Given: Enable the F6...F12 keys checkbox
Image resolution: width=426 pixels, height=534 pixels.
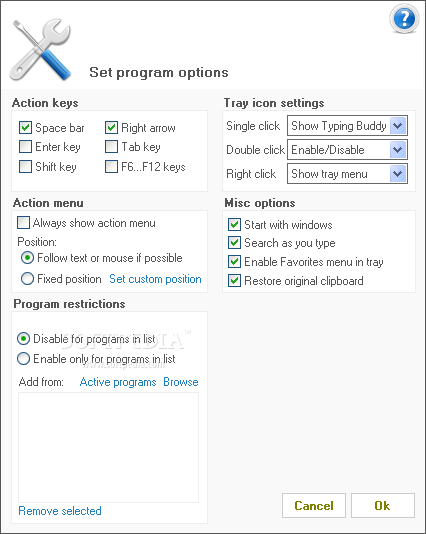Looking at the screenshot, I should point(111,167).
